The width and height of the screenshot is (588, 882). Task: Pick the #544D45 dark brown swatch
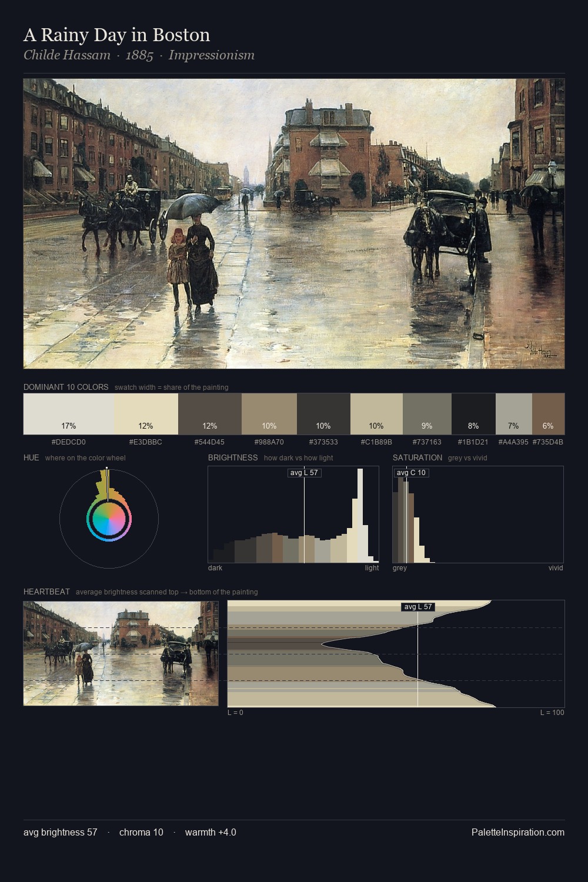click(x=210, y=414)
